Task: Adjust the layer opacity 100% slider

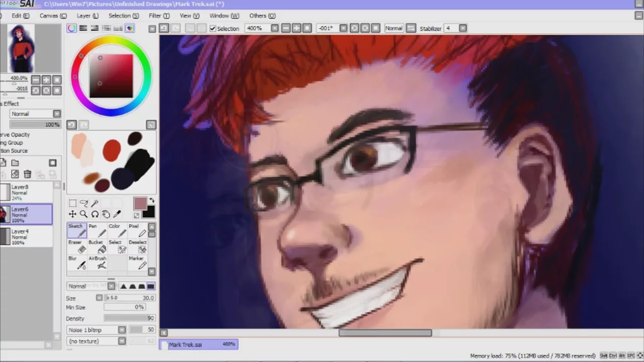Action: coord(35,125)
